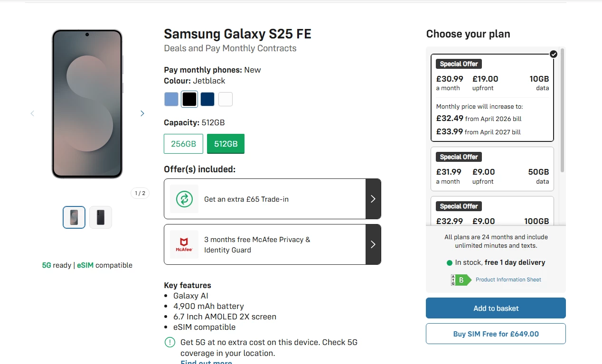
Task: Click the energy rating B label
Action: [x=461, y=280]
